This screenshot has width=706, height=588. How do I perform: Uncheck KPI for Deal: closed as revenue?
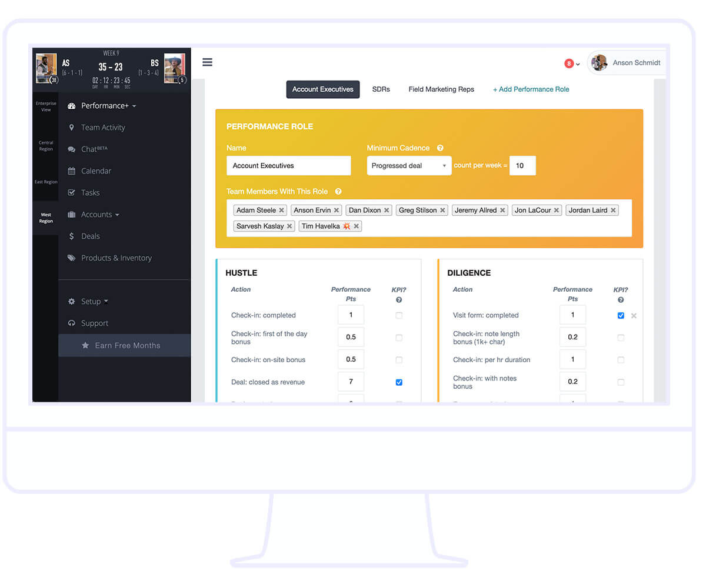pos(399,382)
